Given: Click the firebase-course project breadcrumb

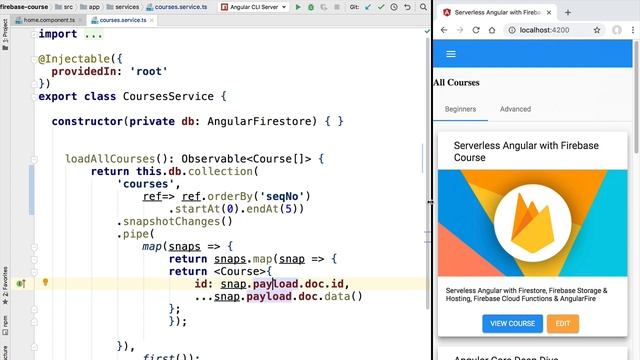Looking at the screenshot, I should point(24,7).
